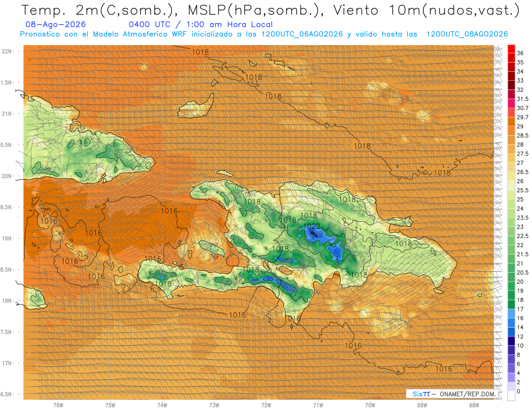The height and width of the screenshot is (411, 532).
Task: Click the '14' value on the color scale
Action: (520, 327)
